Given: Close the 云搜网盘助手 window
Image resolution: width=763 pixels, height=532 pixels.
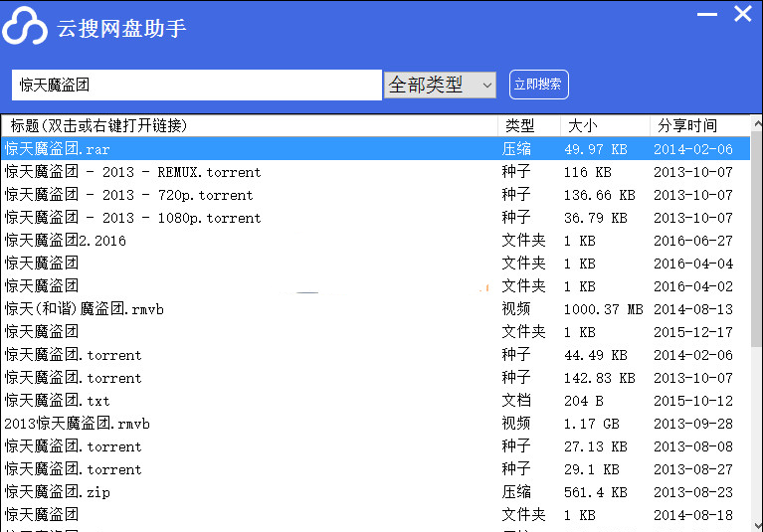Looking at the screenshot, I should (742, 14).
